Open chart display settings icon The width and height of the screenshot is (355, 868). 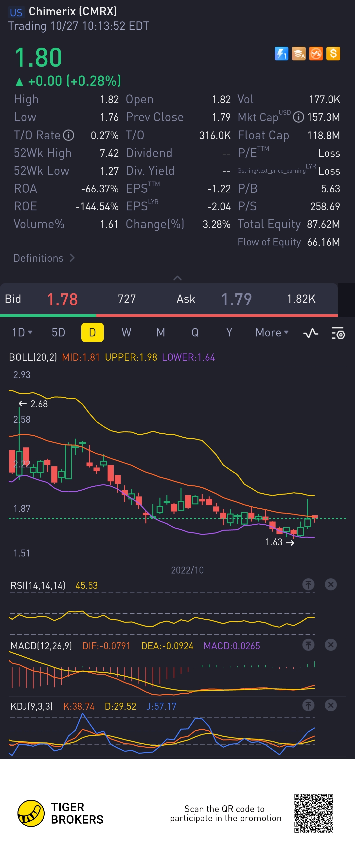(x=338, y=333)
